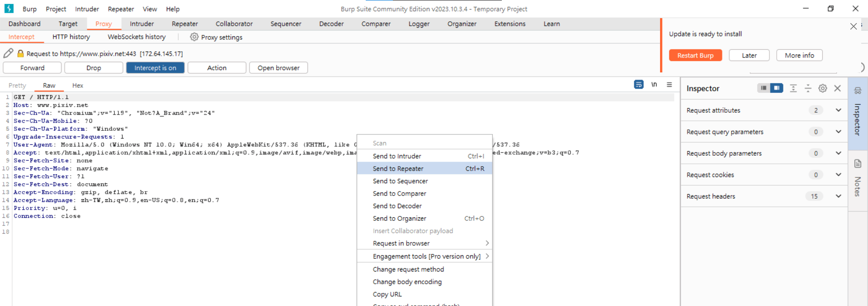Open the Intruder tab
Screen dimensions: 868x306
click(x=142, y=24)
